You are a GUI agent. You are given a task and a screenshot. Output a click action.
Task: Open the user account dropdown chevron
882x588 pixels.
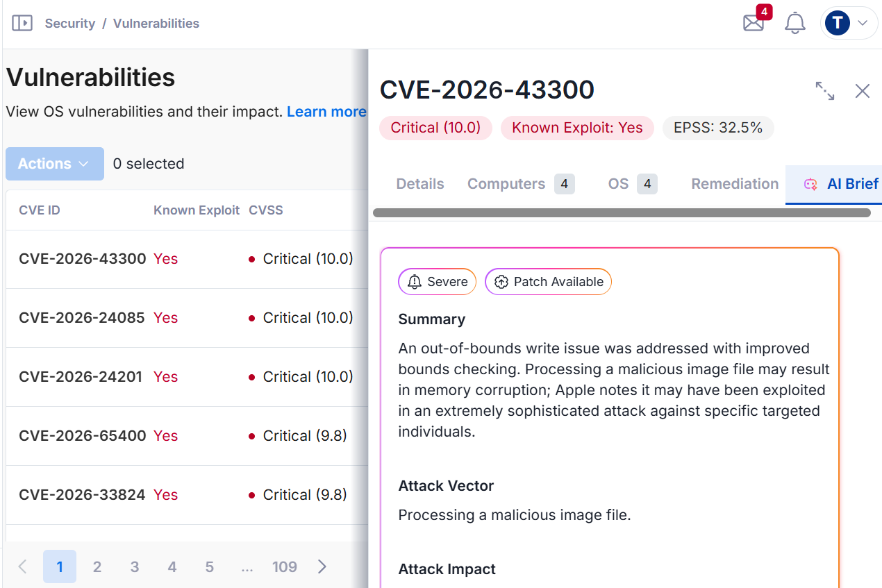863,23
